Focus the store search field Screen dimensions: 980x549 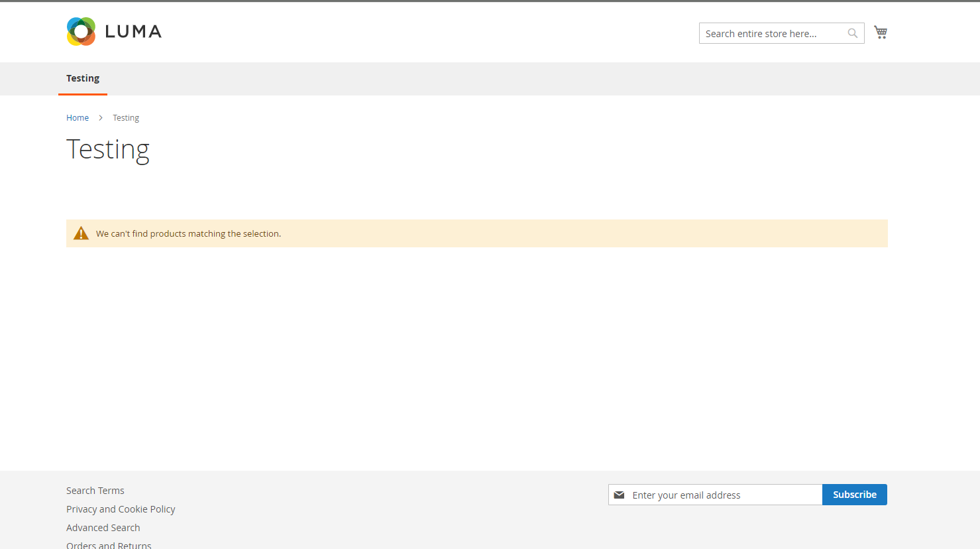tap(781, 33)
